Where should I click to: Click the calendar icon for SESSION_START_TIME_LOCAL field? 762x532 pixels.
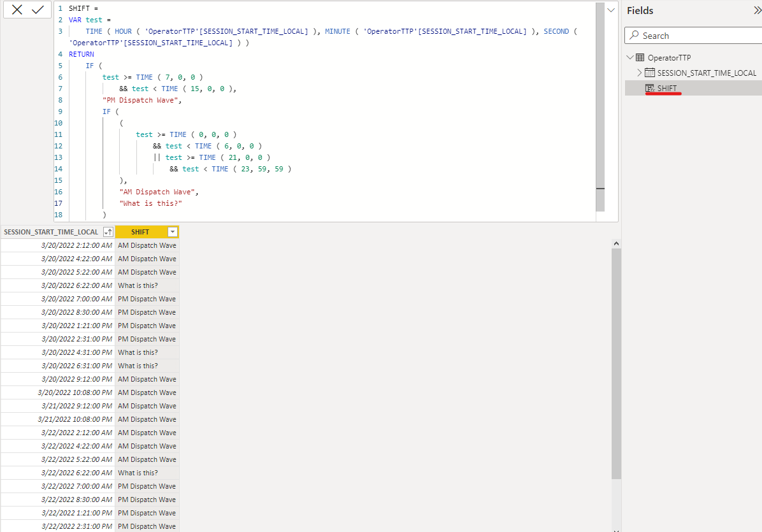click(650, 73)
